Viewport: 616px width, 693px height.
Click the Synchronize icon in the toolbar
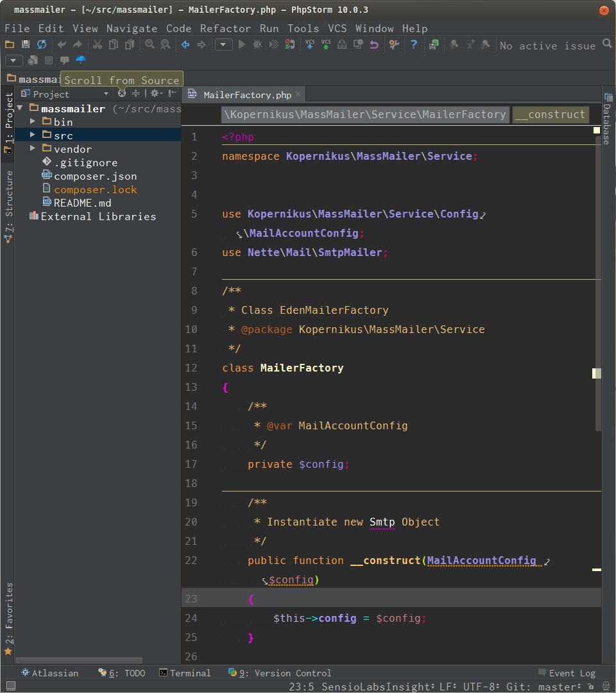(42, 45)
